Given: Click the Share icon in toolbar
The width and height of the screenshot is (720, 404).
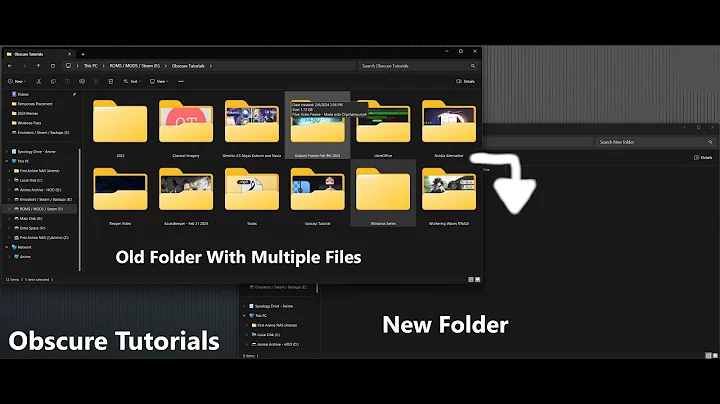Looking at the screenshot, I should pos(96,81).
